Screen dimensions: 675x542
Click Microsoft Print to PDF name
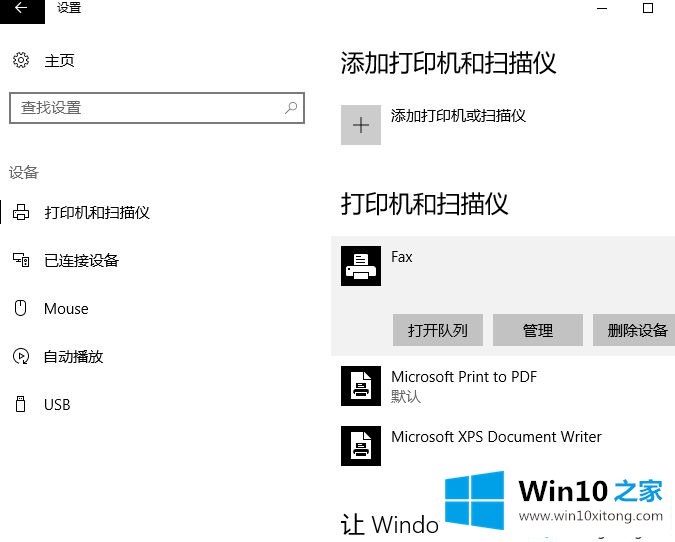pos(464,377)
